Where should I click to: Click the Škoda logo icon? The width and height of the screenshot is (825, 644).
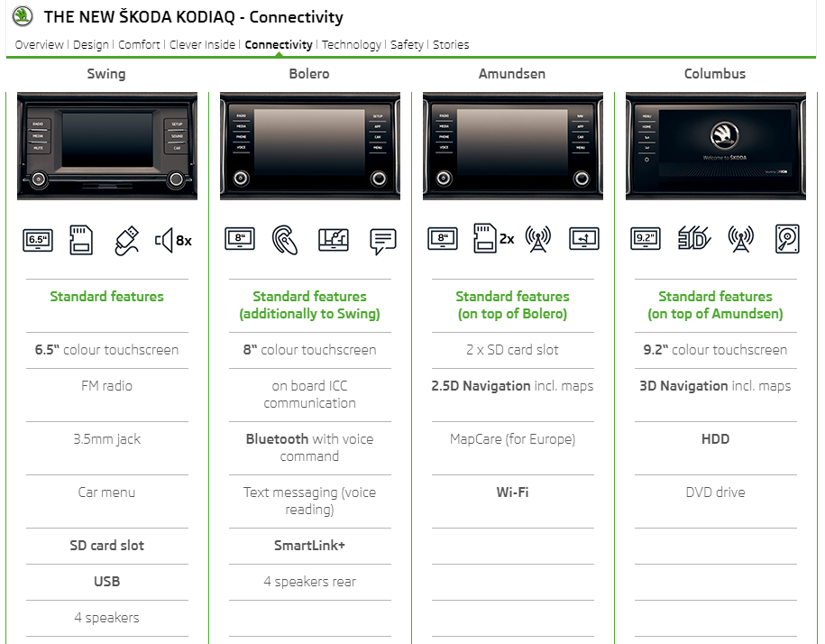(x=23, y=16)
